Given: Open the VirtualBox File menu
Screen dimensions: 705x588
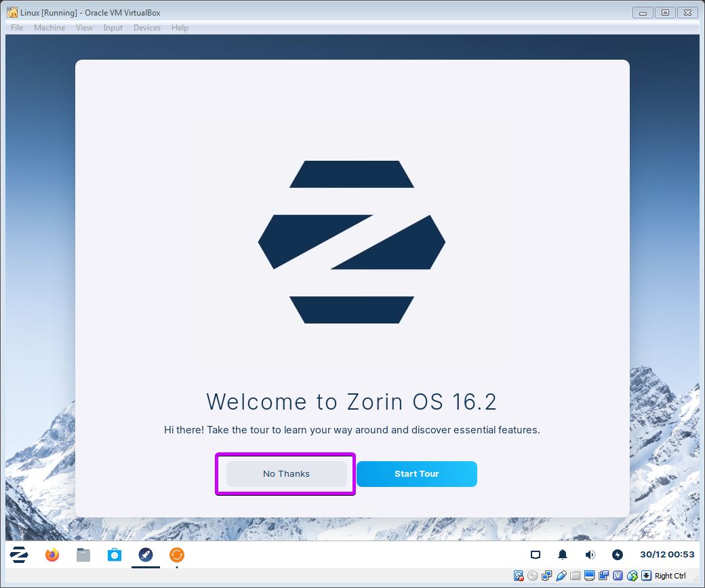Looking at the screenshot, I should point(17,27).
